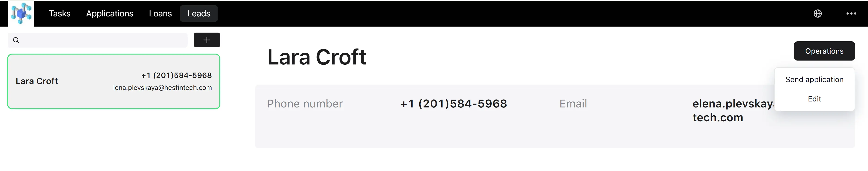Screen dimensions: 868x171
Task: Click the magnifier search icon
Action: tap(16, 40)
